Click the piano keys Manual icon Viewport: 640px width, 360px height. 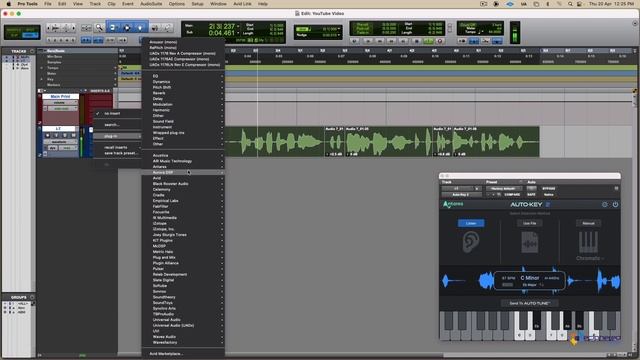tap(588, 242)
